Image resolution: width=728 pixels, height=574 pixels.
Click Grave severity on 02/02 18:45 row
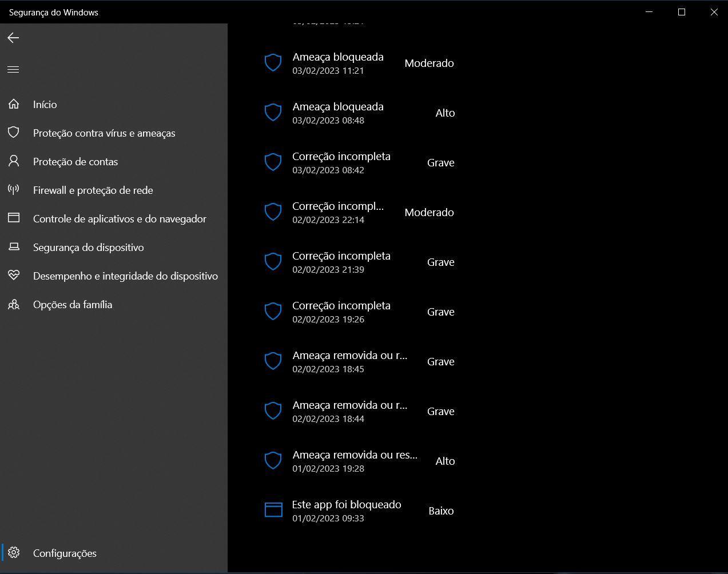pos(441,361)
